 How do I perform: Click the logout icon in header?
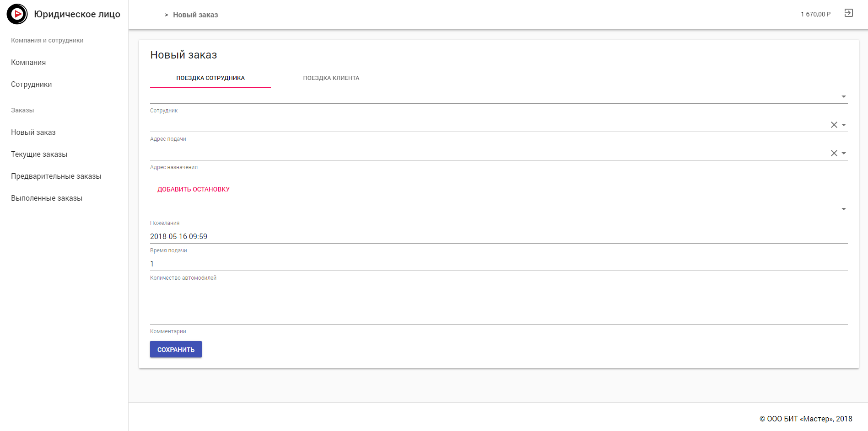pyautogui.click(x=848, y=13)
